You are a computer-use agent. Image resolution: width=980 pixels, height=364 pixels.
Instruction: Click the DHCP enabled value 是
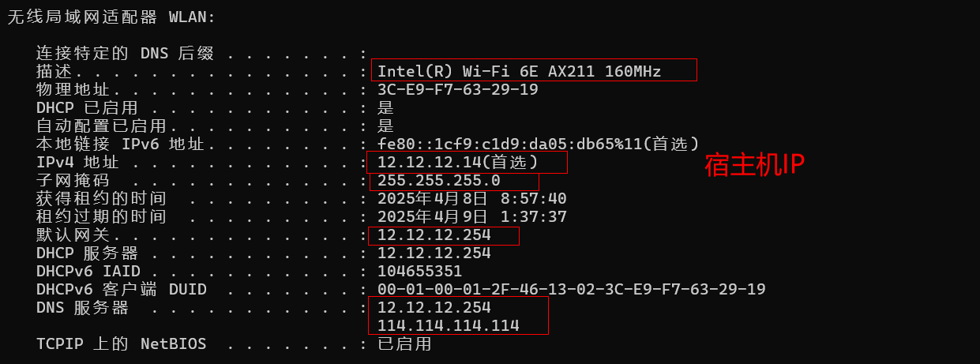[x=385, y=107]
